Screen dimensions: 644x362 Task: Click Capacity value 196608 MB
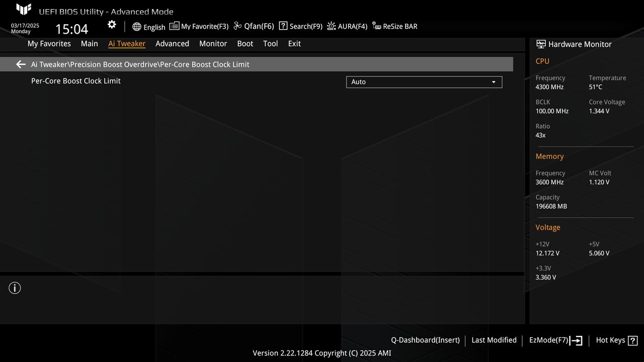(x=551, y=206)
